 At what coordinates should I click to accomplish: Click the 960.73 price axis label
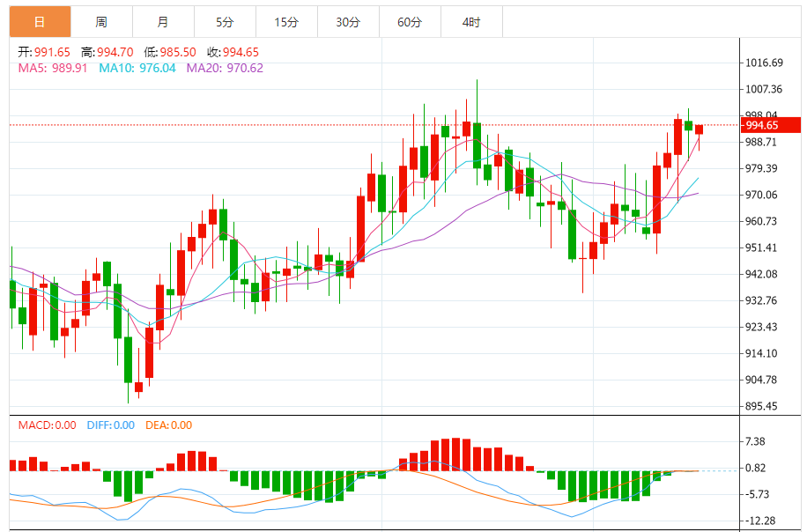click(761, 221)
